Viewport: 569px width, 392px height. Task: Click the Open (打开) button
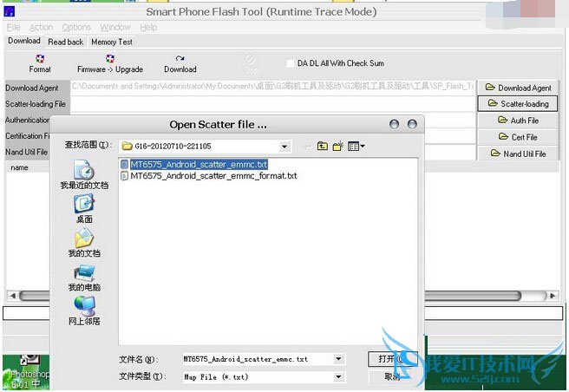[393, 359]
